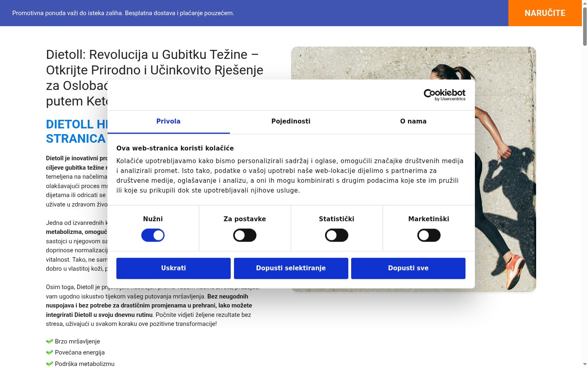
Task: Turn on the Statistički cookies switch
Action: (x=336, y=235)
